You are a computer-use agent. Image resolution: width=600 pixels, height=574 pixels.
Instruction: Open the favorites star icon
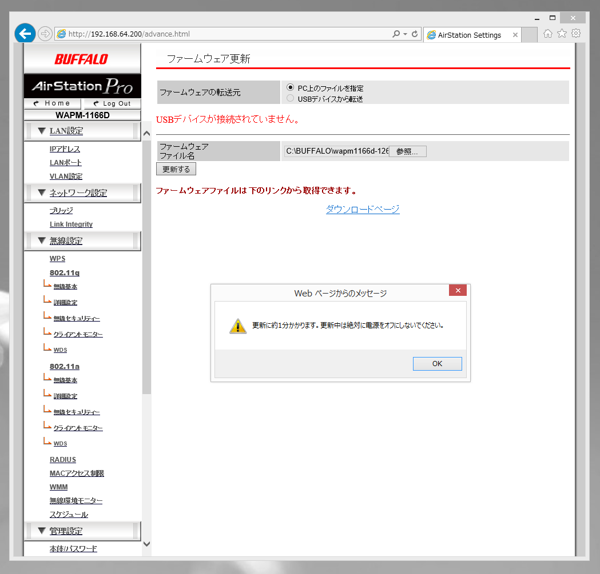pyautogui.click(x=562, y=34)
